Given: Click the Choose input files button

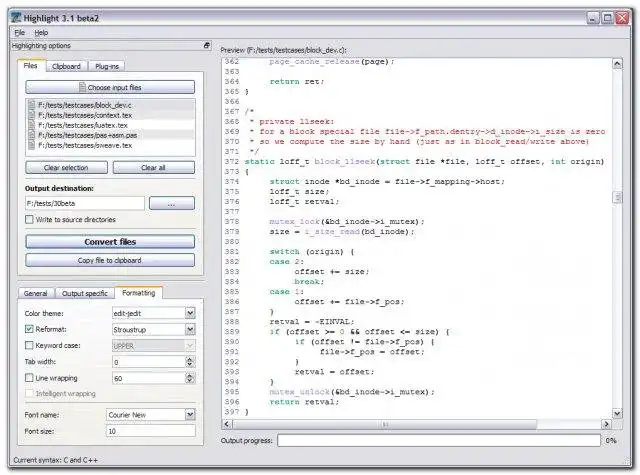Looking at the screenshot, I should pos(110,87).
